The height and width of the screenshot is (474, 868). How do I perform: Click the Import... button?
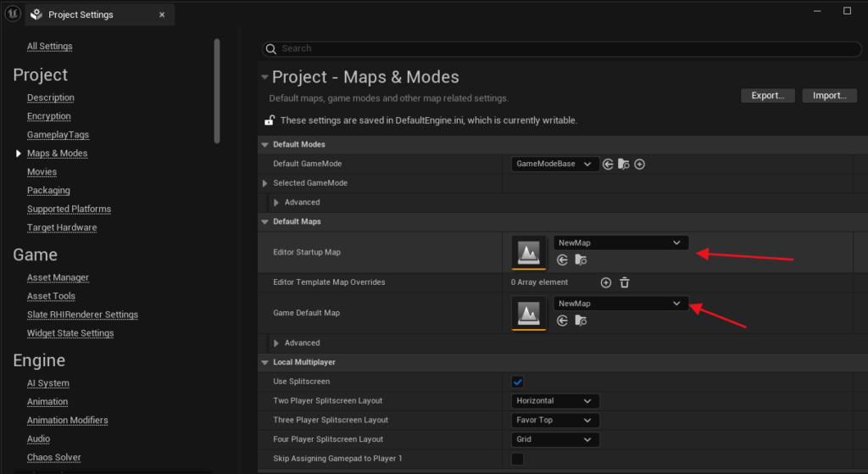tap(829, 96)
